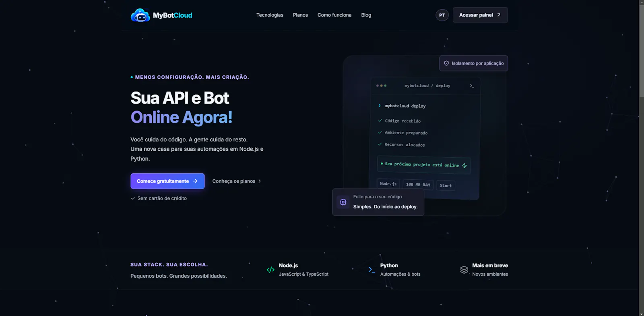Click the checkmark next to Código recebido
The image size is (644, 316).
tap(380, 121)
